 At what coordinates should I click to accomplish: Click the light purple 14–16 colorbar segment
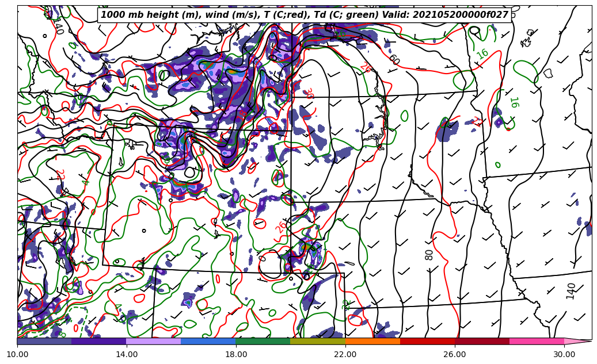154,341
